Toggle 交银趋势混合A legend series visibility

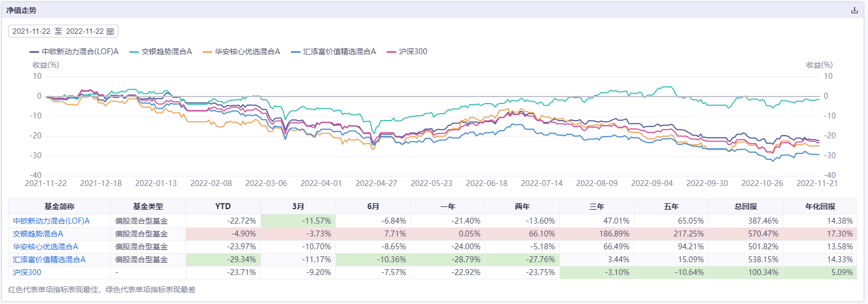161,51
